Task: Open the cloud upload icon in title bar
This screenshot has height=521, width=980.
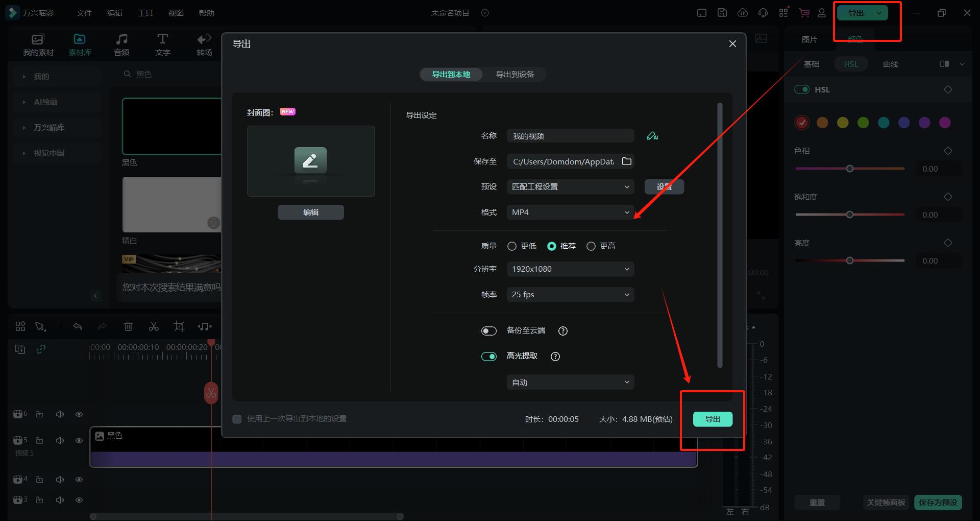Action: click(743, 13)
